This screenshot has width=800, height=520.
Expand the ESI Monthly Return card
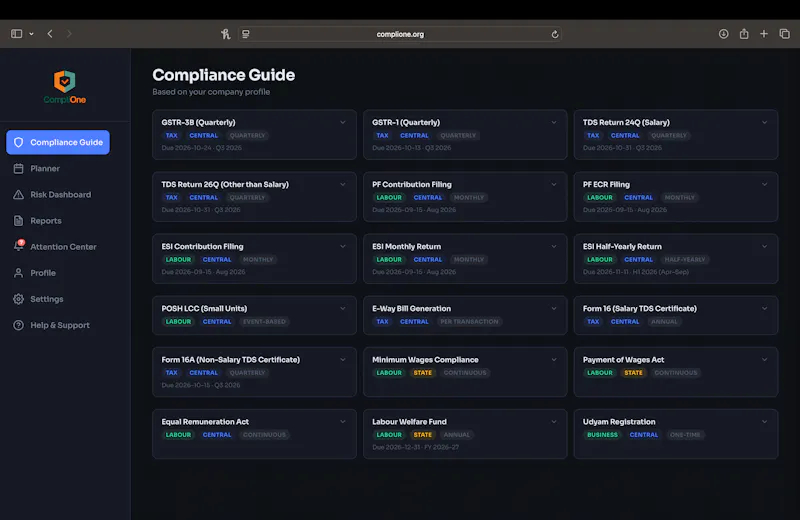coord(554,246)
